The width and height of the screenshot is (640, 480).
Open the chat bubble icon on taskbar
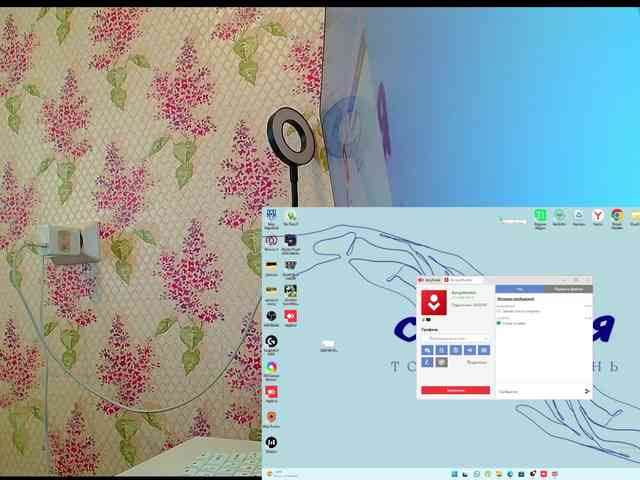[477, 474]
